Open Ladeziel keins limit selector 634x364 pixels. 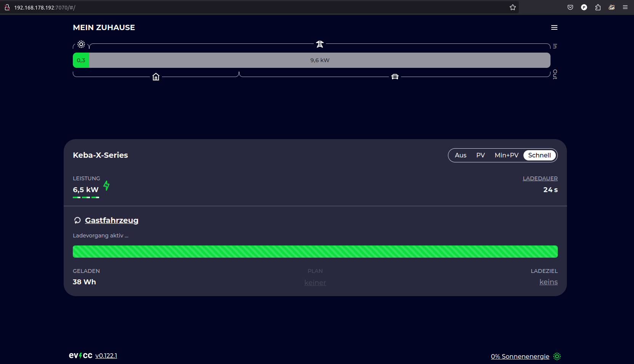548,282
